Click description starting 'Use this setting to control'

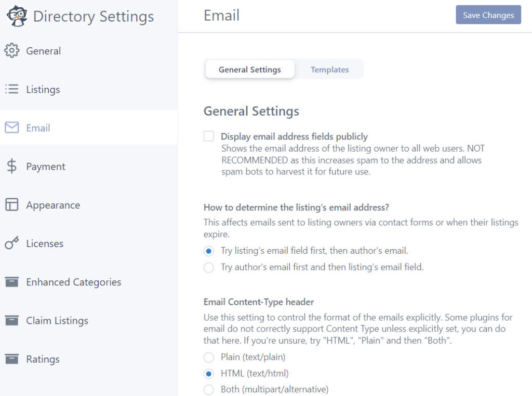coord(358,329)
